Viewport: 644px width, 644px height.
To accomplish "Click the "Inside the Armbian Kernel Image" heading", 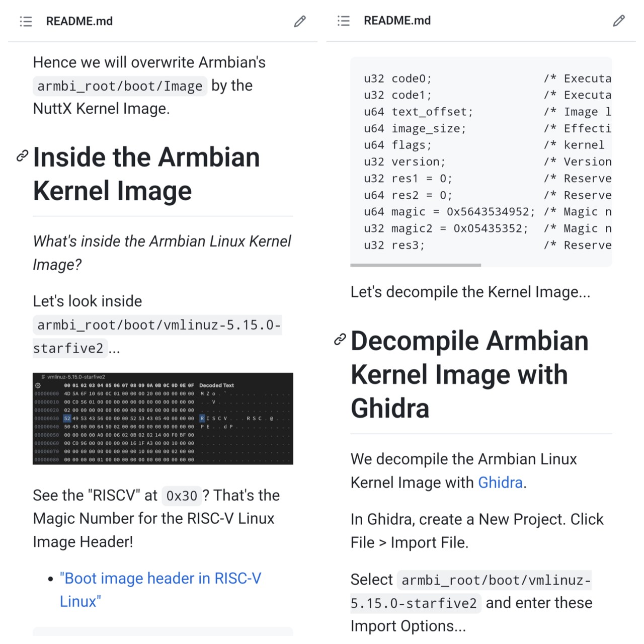I will (x=146, y=174).
